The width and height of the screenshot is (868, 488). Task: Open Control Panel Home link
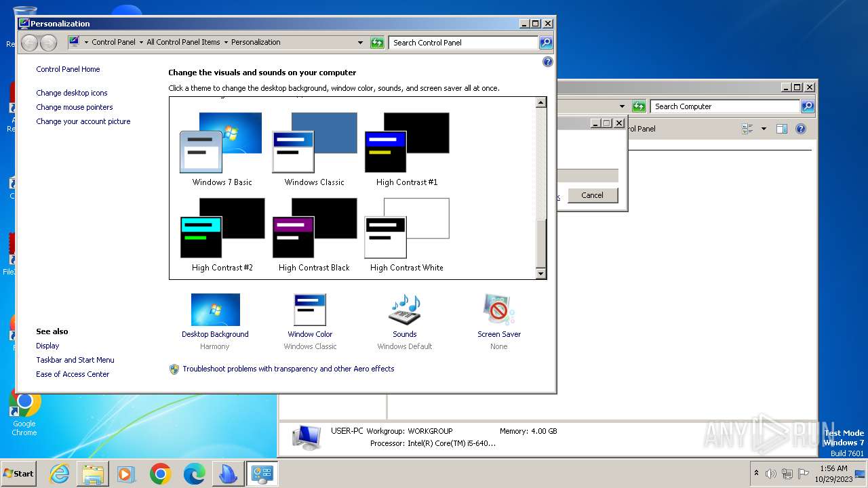(68, 69)
